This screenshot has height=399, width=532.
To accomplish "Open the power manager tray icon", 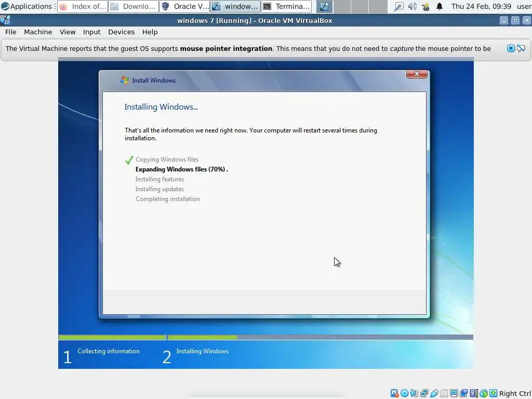I will [x=426, y=6].
